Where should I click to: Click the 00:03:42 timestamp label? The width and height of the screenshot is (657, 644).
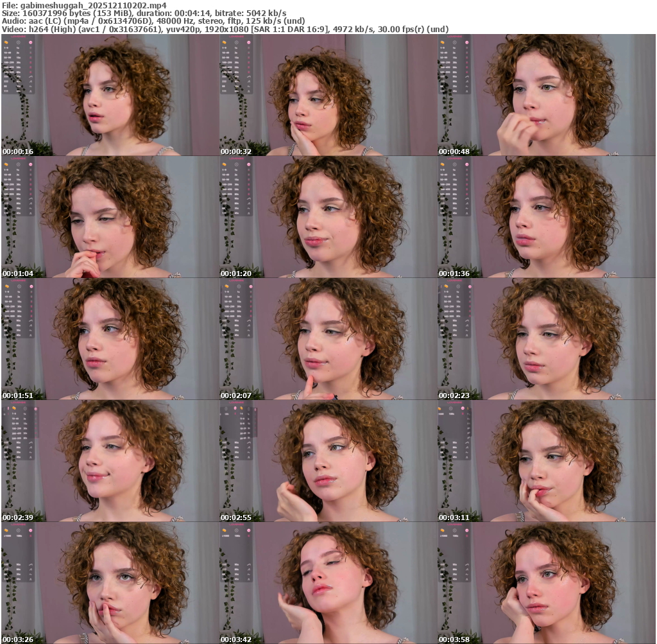[236, 640]
